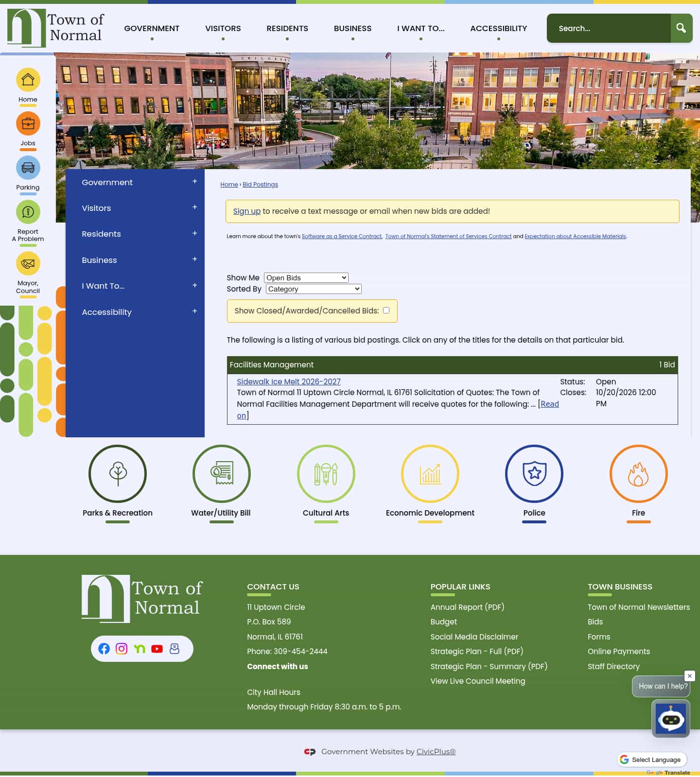The image size is (700, 777).
Task: Open the Parking car icon
Action: [28, 168]
